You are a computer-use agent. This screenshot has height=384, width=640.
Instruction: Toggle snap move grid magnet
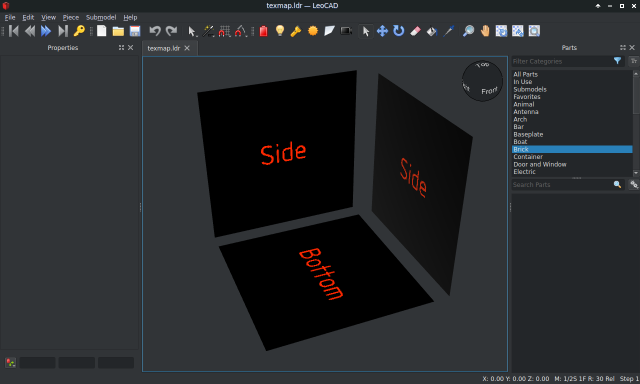pos(224,31)
